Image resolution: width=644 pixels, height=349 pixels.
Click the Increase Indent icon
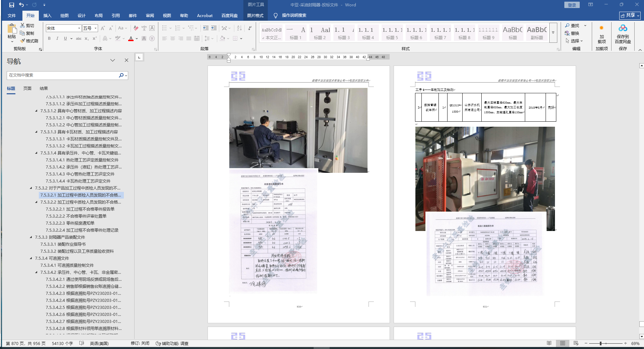(214, 28)
